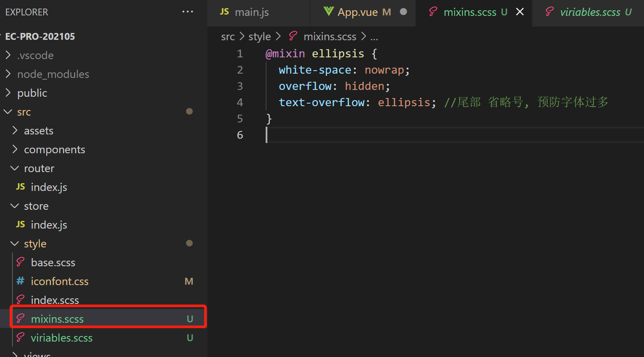Click line number 4 in the gutter
The width and height of the screenshot is (644, 357).
pyautogui.click(x=240, y=102)
